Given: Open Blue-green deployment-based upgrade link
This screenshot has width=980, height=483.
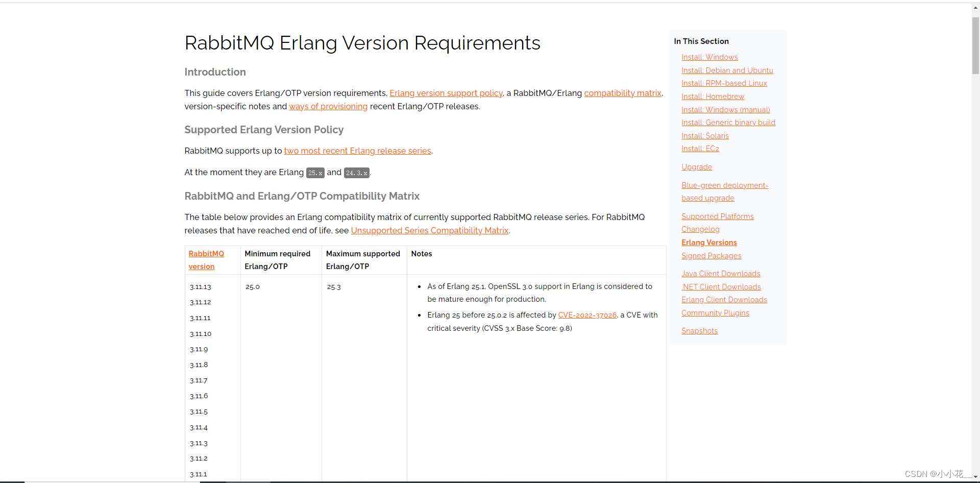Looking at the screenshot, I should (725, 191).
